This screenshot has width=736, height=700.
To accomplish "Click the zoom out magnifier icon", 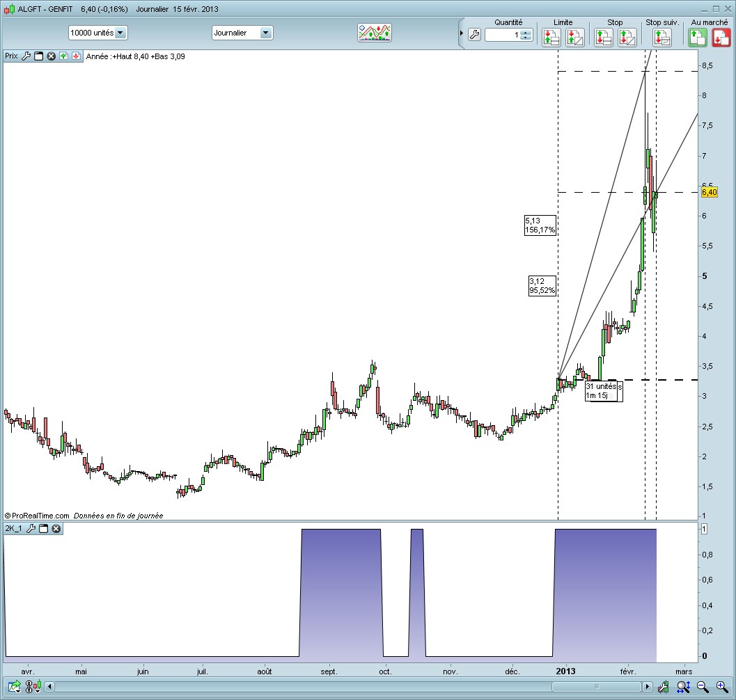I will 703,687.
